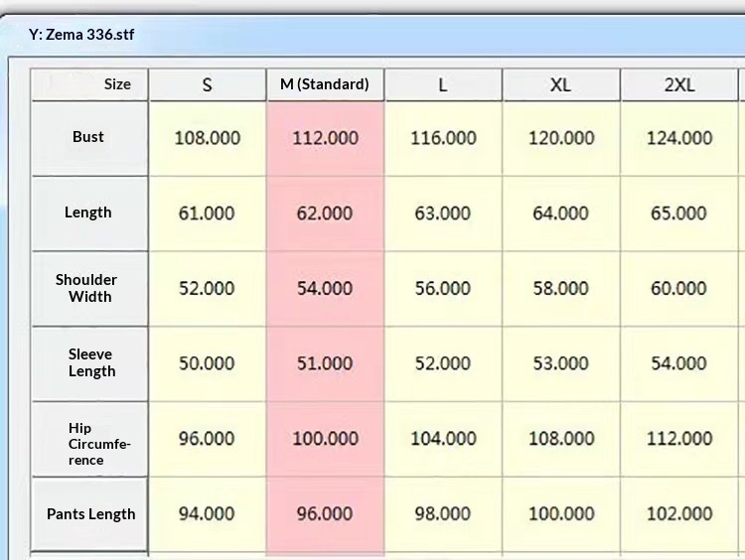Image resolution: width=745 pixels, height=560 pixels.
Task: Click the 2XL column header
Action: (679, 85)
